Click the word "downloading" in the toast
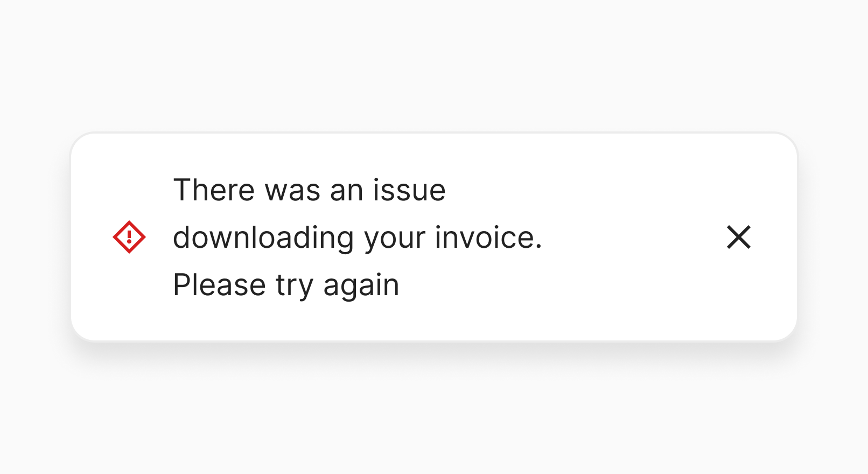868x474 pixels. [263, 238]
